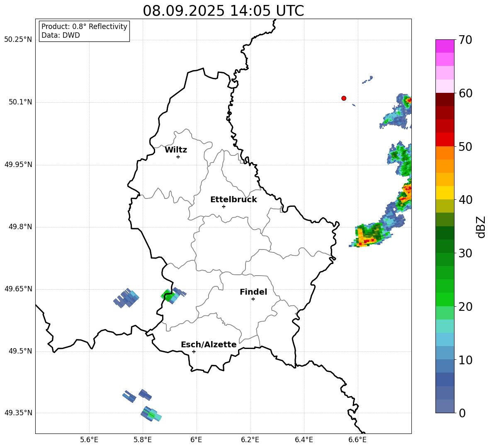Screen dimensions: 491x448
Task: Select the Ettelbruck city label
Action: [x=233, y=200]
